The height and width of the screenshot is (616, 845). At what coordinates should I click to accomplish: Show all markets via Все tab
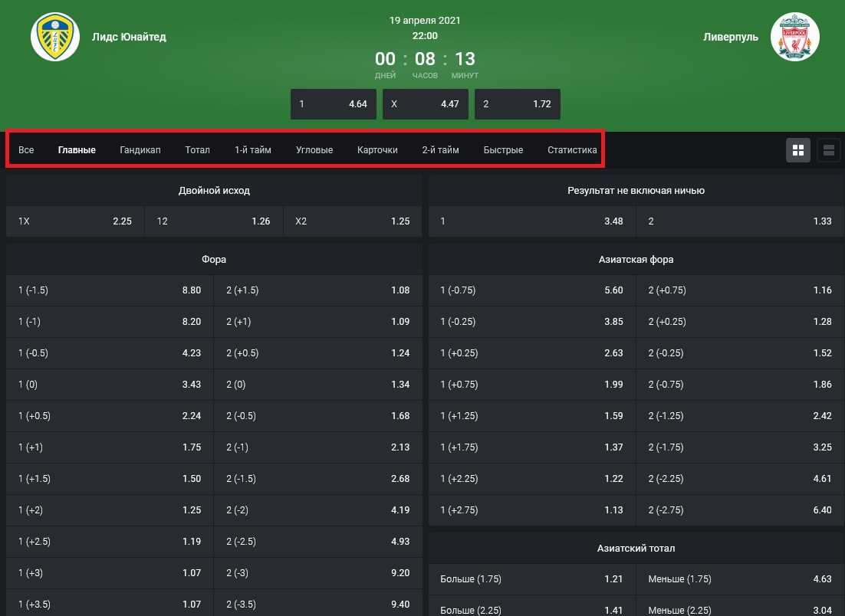pos(26,150)
